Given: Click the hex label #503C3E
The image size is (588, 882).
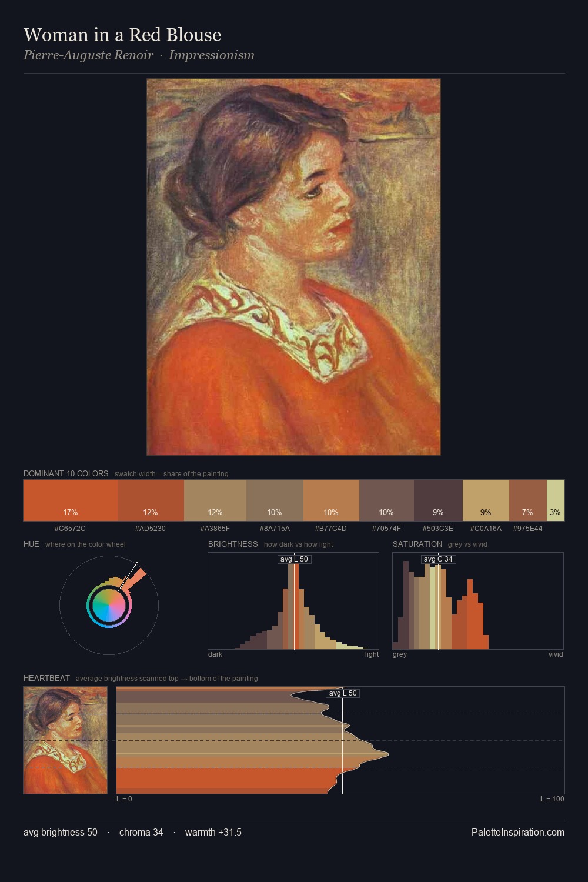Looking at the screenshot, I should click(x=438, y=529).
